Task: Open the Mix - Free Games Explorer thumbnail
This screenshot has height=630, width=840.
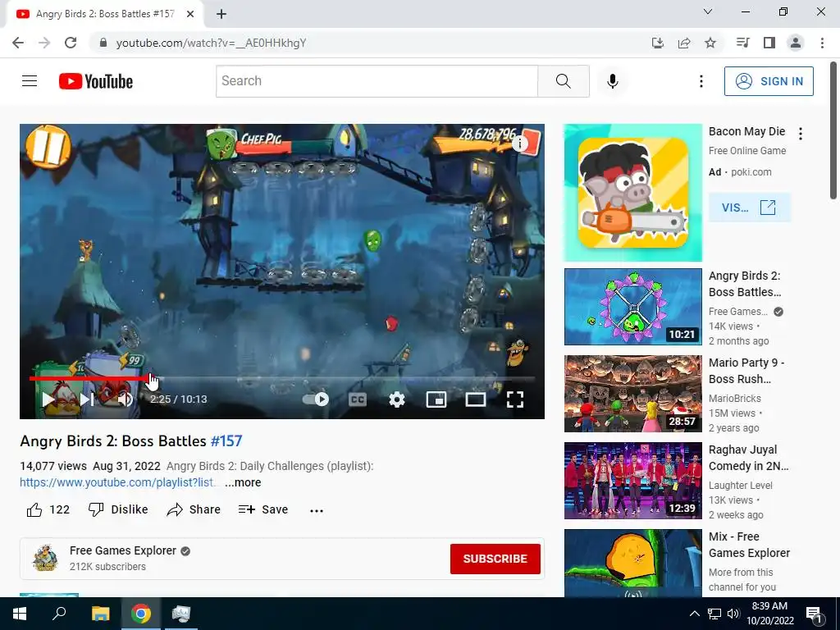Action: (632, 563)
